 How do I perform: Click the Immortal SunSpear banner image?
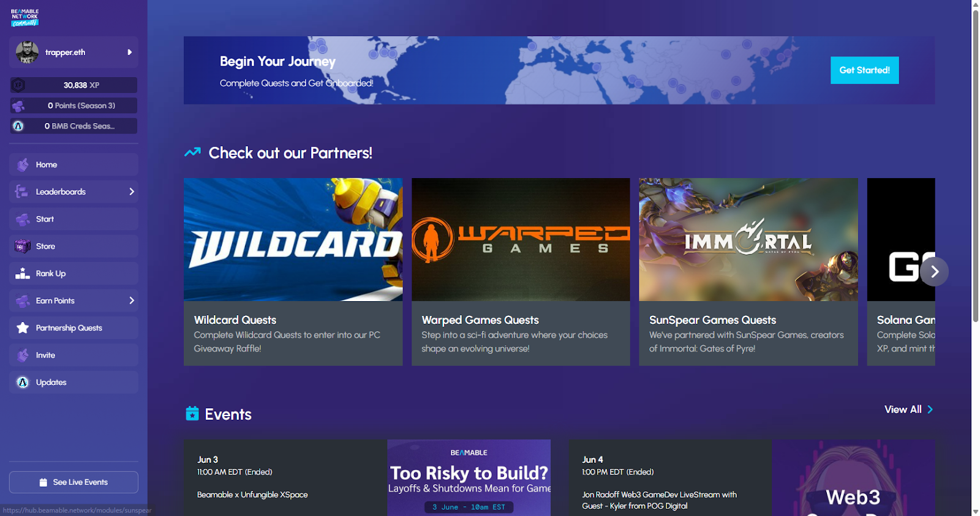click(748, 239)
